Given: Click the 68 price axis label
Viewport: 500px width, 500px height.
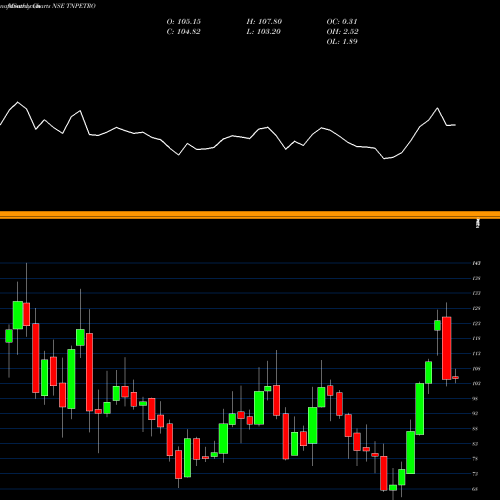Looking at the screenshot, I should [475, 489].
